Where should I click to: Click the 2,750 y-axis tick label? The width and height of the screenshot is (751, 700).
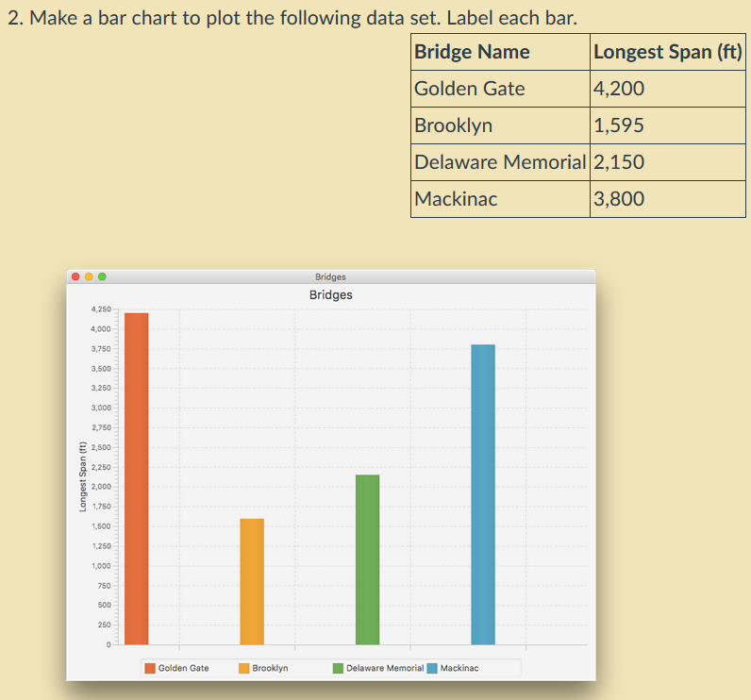point(101,427)
